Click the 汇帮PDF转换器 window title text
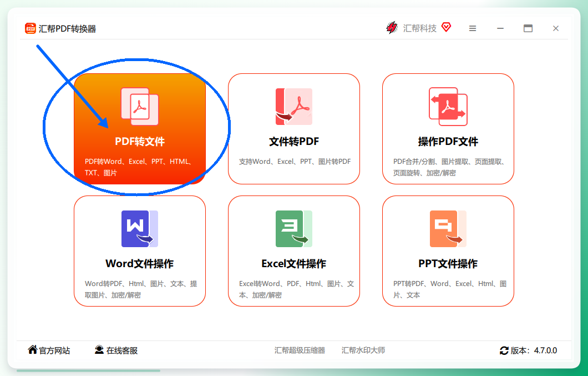The width and height of the screenshot is (588, 376). click(68, 28)
